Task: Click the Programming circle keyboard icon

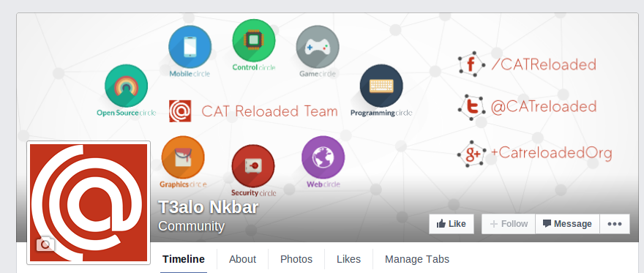Action: click(x=381, y=86)
